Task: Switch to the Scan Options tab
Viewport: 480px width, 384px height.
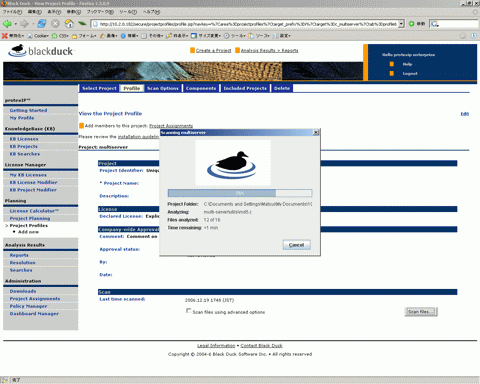Action: (163, 88)
